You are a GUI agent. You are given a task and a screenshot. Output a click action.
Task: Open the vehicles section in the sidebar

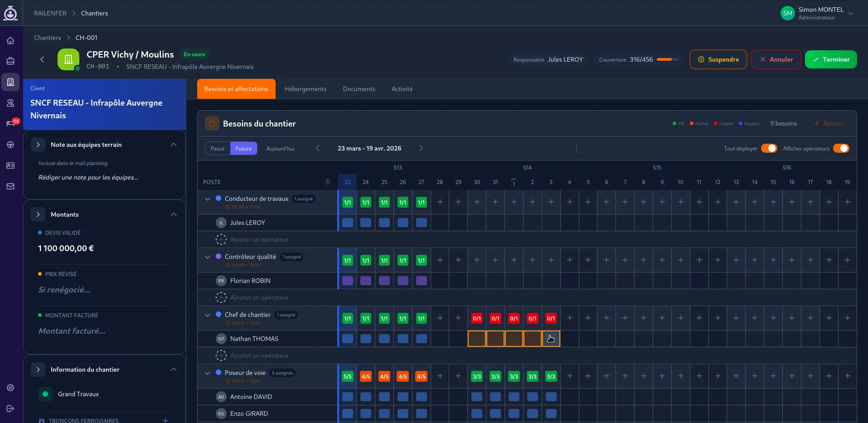(10, 145)
